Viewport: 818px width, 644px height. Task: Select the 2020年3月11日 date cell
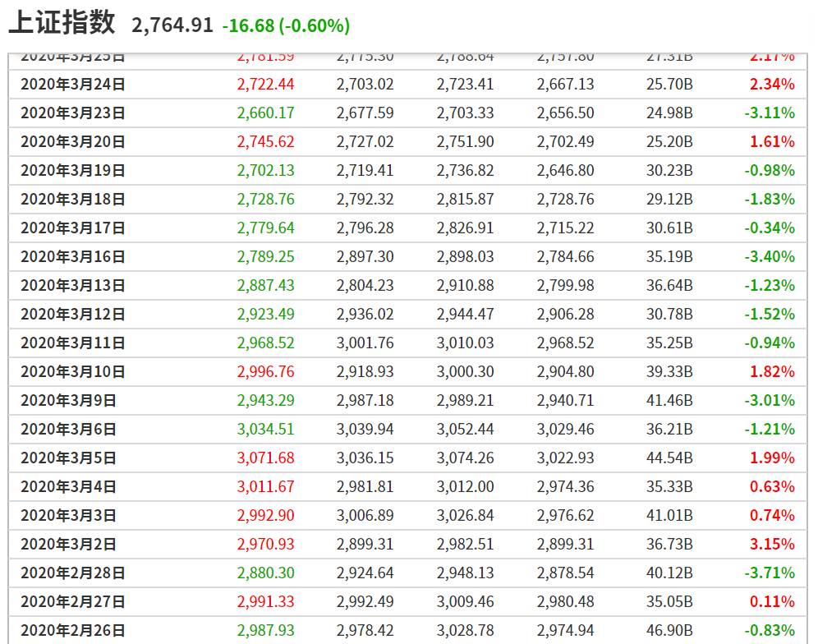point(73,343)
